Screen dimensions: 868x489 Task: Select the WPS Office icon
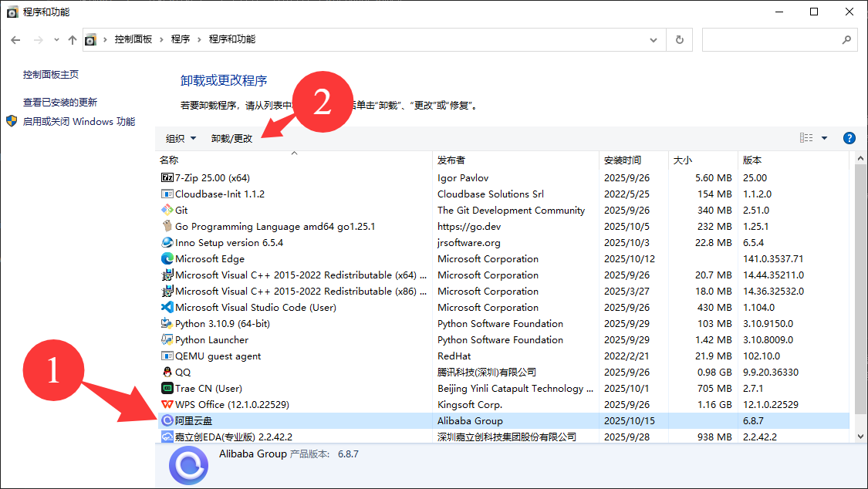pos(167,405)
